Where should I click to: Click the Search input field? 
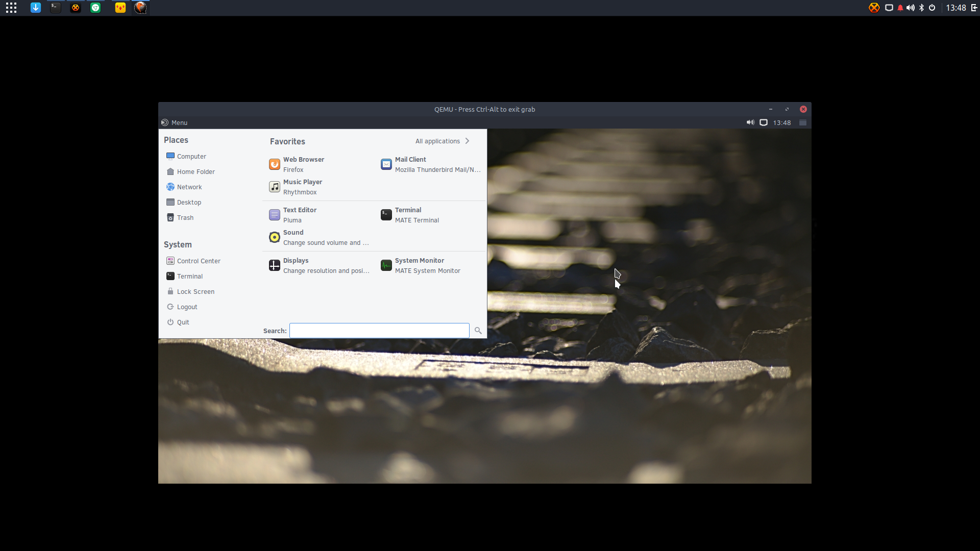pyautogui.click(x=379, y=331)
